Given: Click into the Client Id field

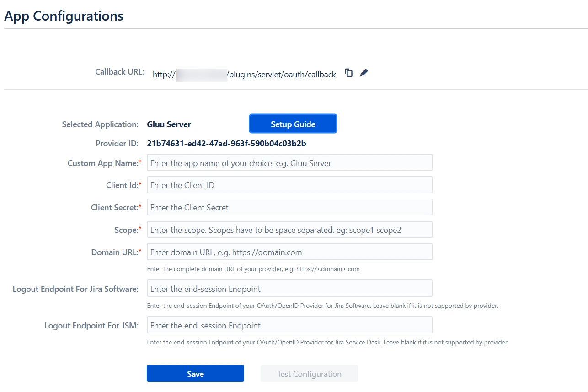Looking at the screenshot, I should point(289,185).
